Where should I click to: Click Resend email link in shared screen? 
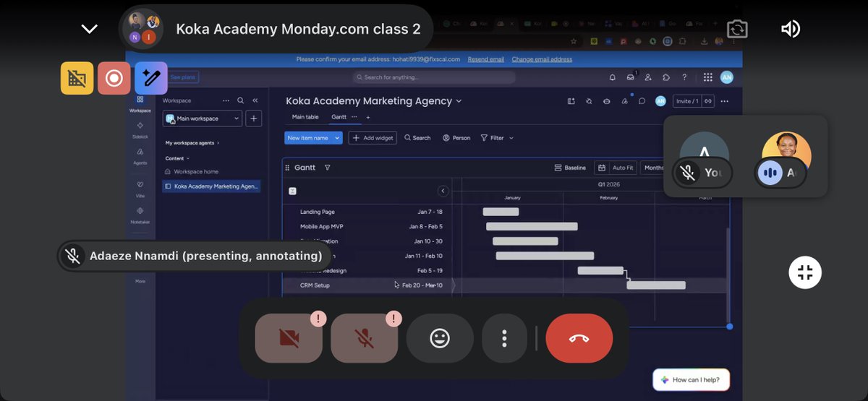[485, 59]
